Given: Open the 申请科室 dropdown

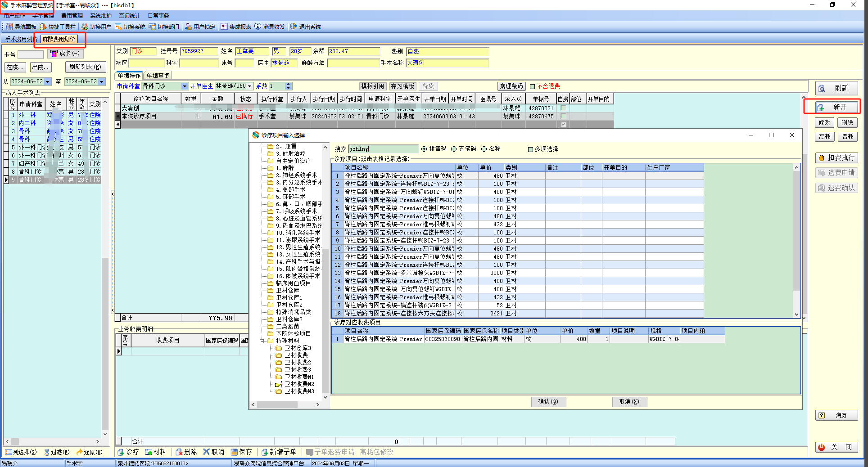Looking at the screenshot, I should tap(185, 86).
